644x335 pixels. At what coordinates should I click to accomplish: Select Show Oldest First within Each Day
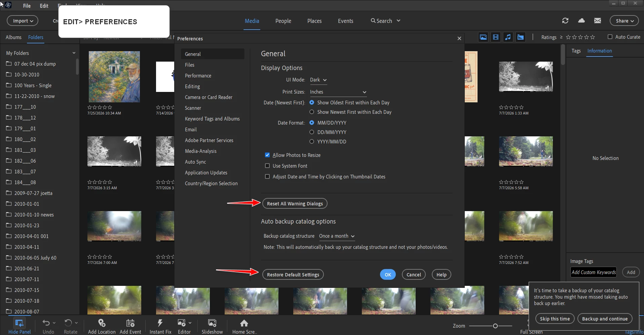[x=312, y=102]
